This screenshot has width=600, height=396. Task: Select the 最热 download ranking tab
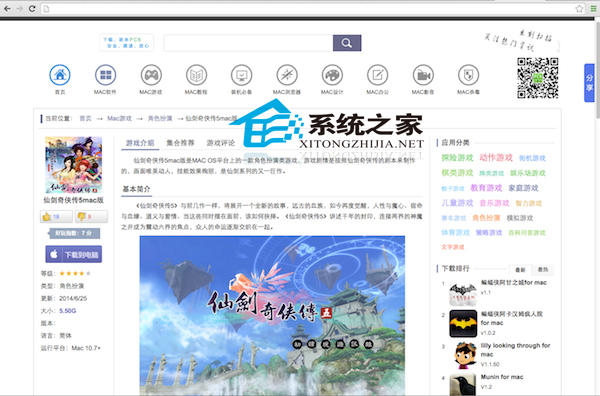point(543,269)
